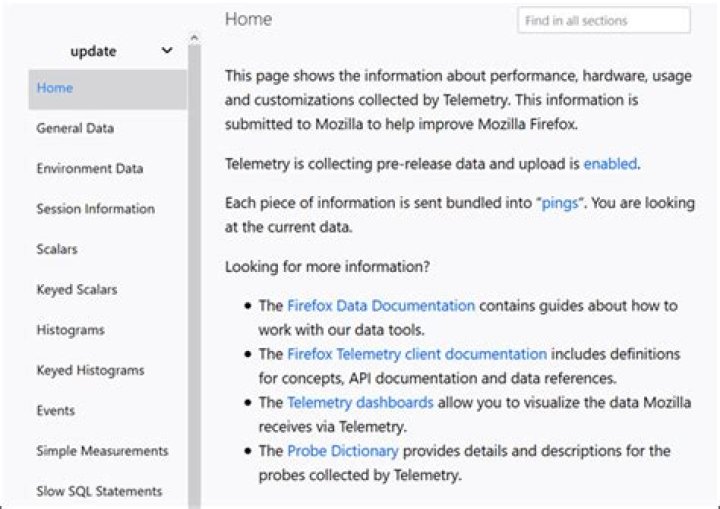This screenshot has height=509, width=720.
Task: Click the sidebar scrollbar up arrow
Action: click(194, 38)
